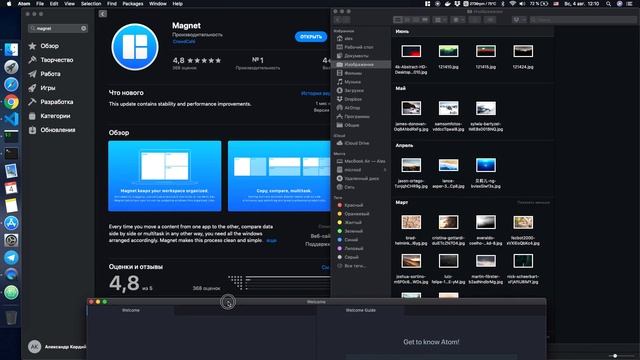Open the Atom menu in the menu bar
This screenshot has width=640, height=360.
pyautogui.click(x=24, y=4)
